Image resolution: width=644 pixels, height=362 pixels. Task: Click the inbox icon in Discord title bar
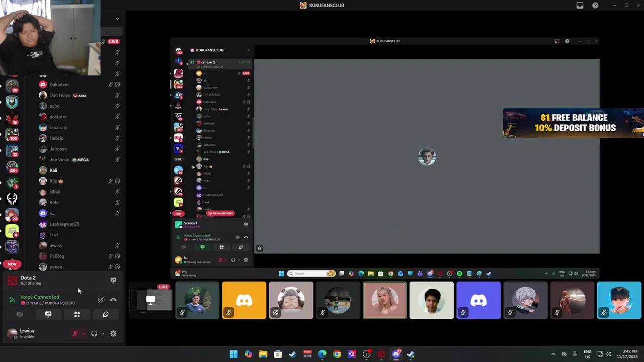coord(580,6)
